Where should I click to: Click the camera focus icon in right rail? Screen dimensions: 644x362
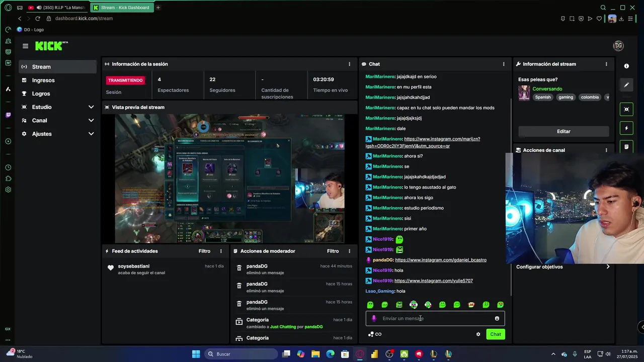click(626, 109)
